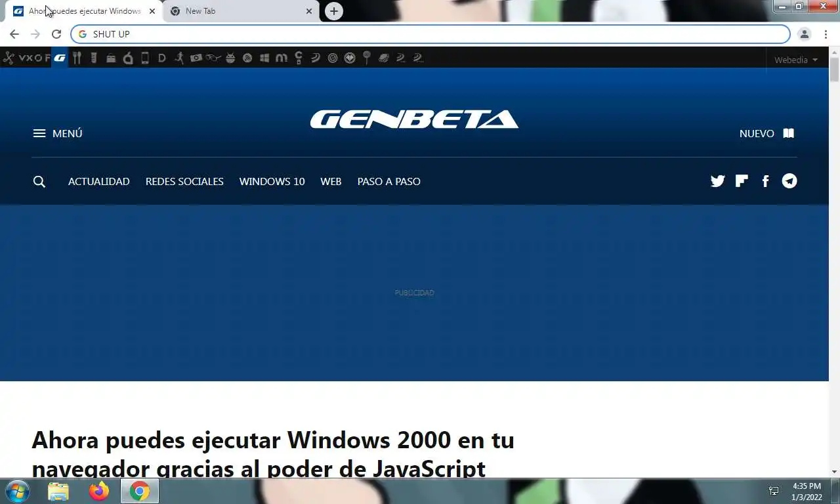Open the MENÚ hamburger menu
Image resolution: width=840 pixels, height=504 pixels.
(x=58, y=133)
